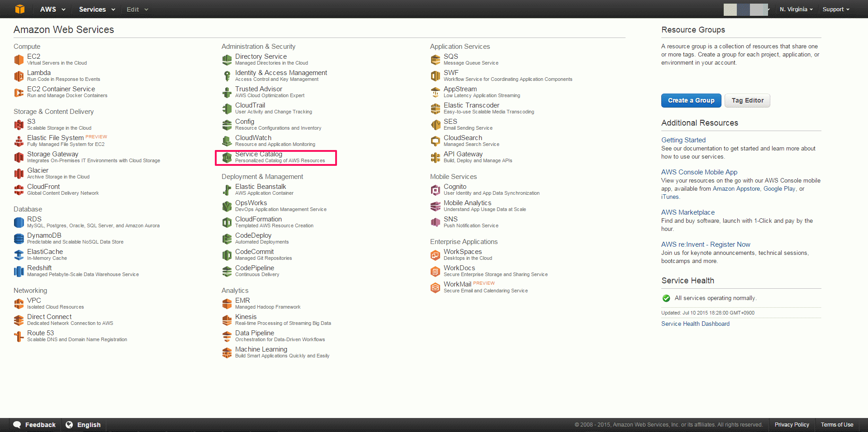Image resolution: width=868 pixels, height=432 pixels.
Task: Click the API Gateway icon
Action: point(436,157)
